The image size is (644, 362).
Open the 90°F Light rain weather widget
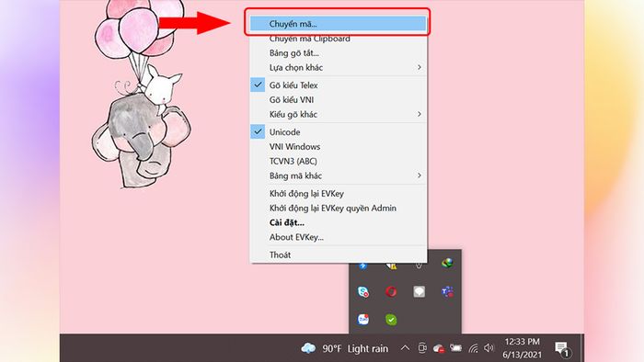[x=345, y=348]
